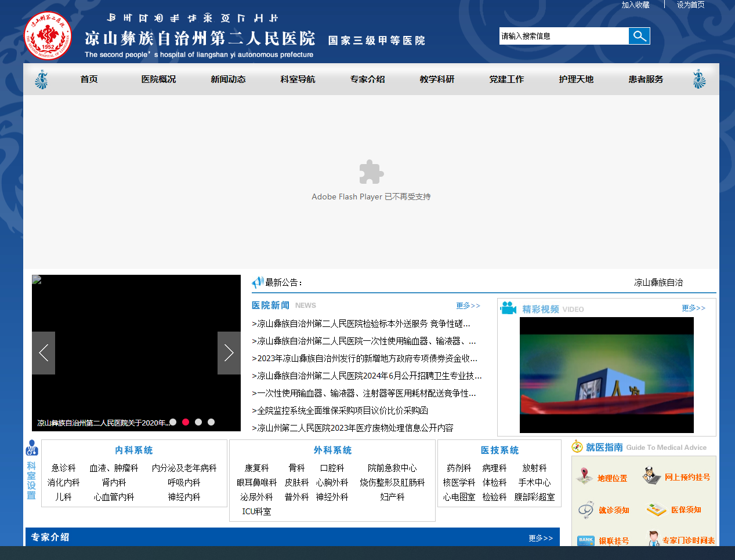Open the slide image in news carousel
This screenshot has height=560, width=735.
[136, 353]
